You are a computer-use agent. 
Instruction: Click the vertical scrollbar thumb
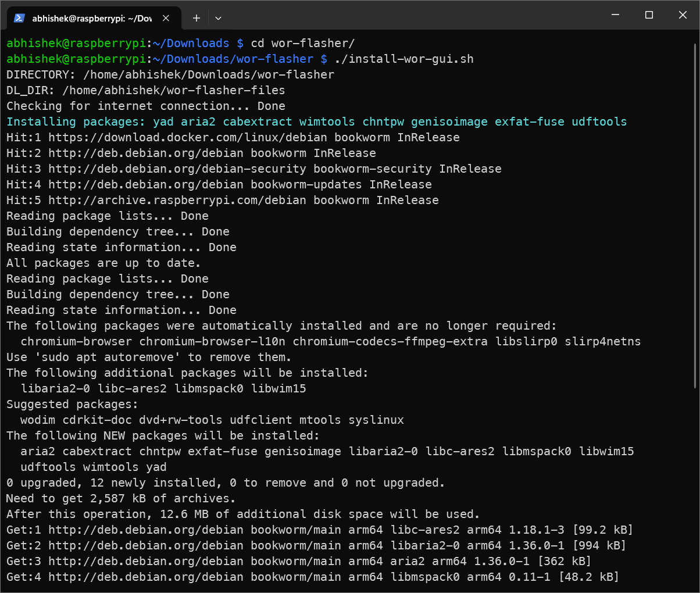click(695, 215)
